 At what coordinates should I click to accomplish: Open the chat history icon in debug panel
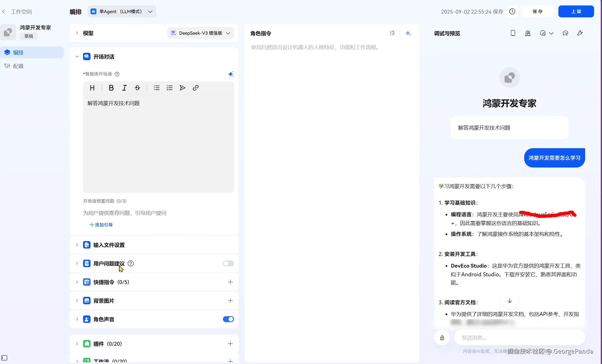pos(543,33)
